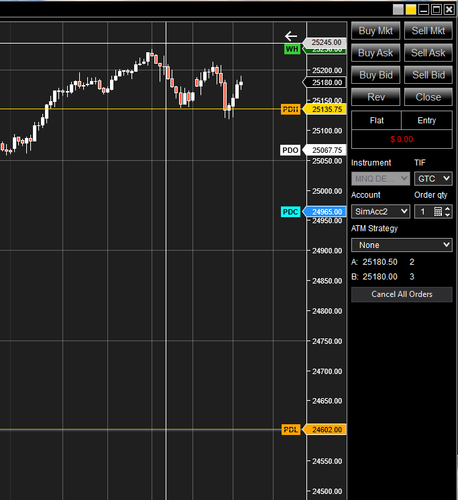Screen dimensions: 458x500
Task: Click the 25245.00 price marker
Action: pyautogui.click(x=325, y=42)
